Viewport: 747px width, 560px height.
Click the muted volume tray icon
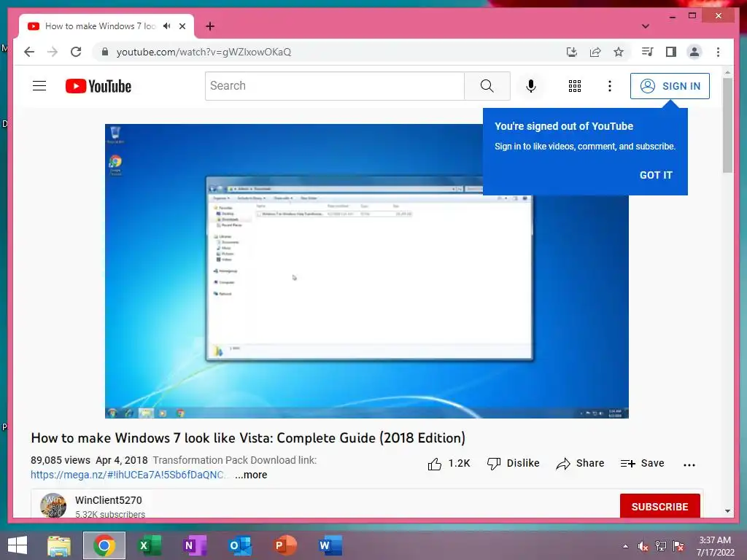pos(643,546)
